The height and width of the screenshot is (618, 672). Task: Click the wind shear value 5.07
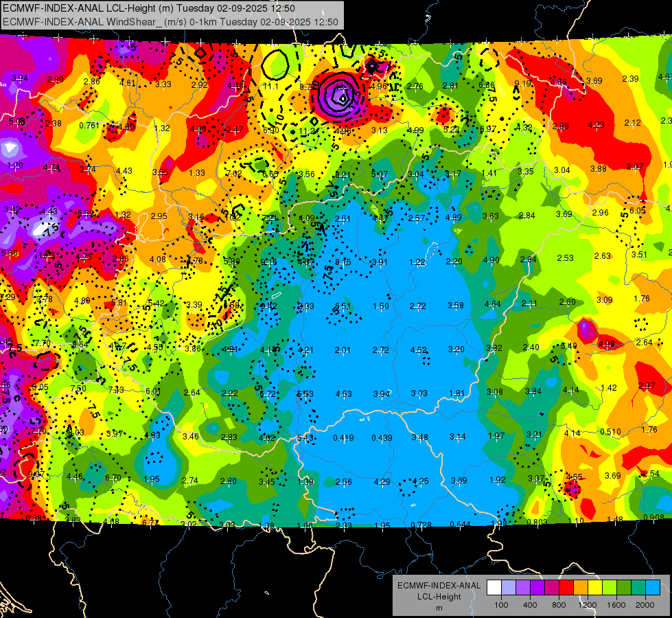pos(380,174)
